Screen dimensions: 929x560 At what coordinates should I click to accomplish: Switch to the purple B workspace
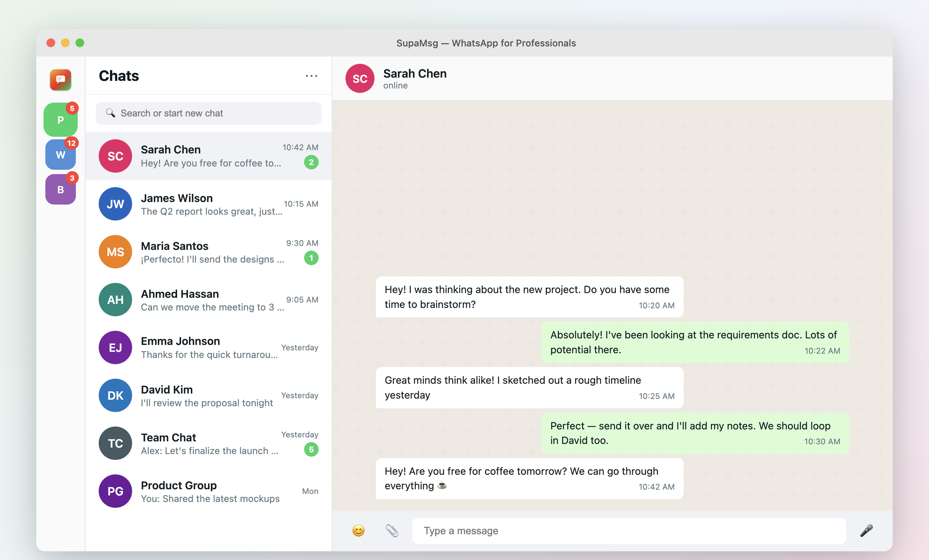pyautogui.click(x=60, y=189)
